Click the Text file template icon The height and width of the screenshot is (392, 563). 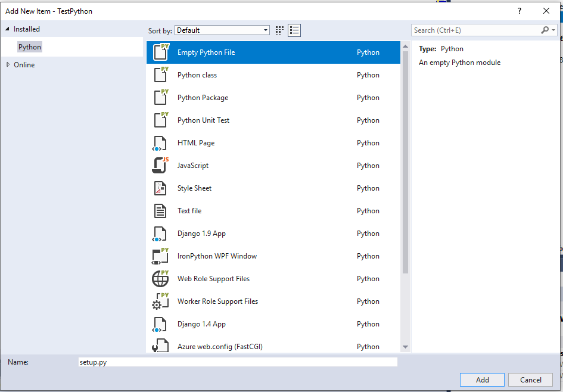click(160, 211)
